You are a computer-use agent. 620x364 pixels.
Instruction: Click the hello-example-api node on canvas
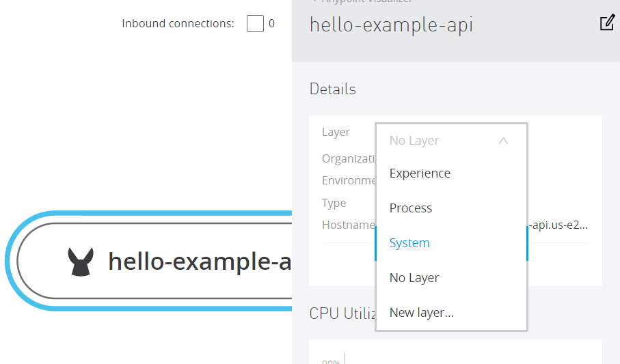tap(148, 261)
